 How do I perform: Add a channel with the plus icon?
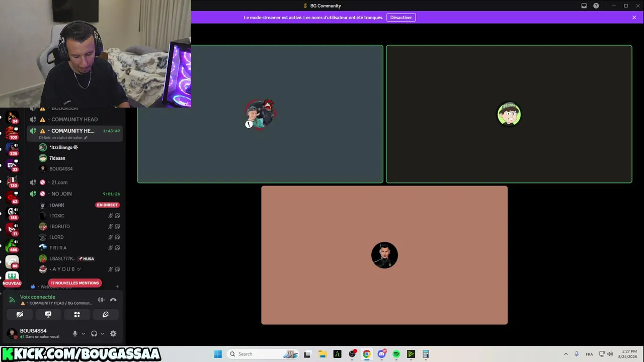tap(117, 287)
